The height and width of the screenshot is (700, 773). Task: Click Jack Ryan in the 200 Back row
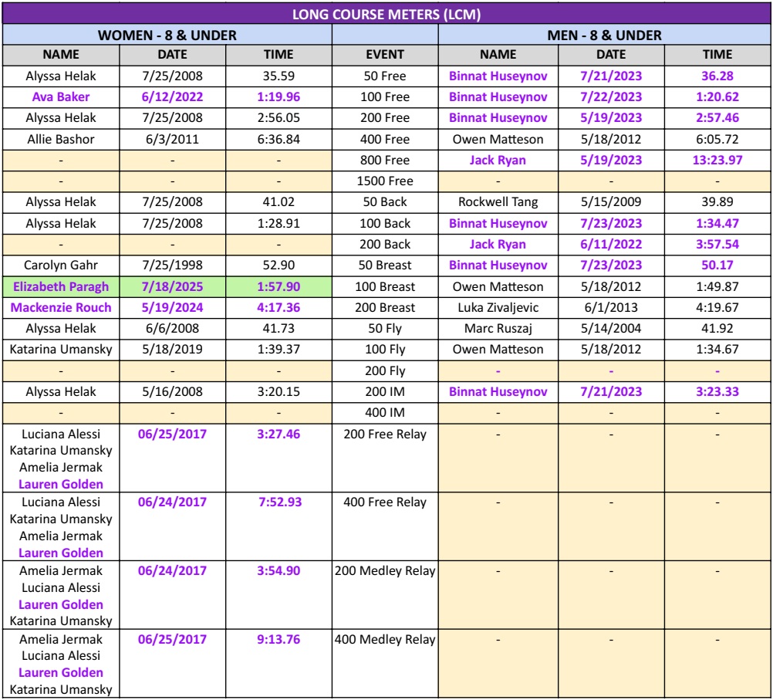coord(498,245)
